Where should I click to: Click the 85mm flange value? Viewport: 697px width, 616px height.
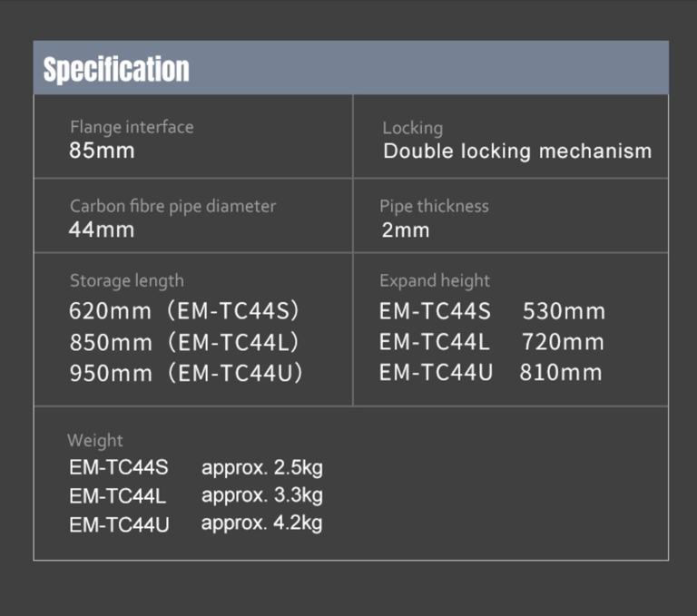click(x=102, y=151)
